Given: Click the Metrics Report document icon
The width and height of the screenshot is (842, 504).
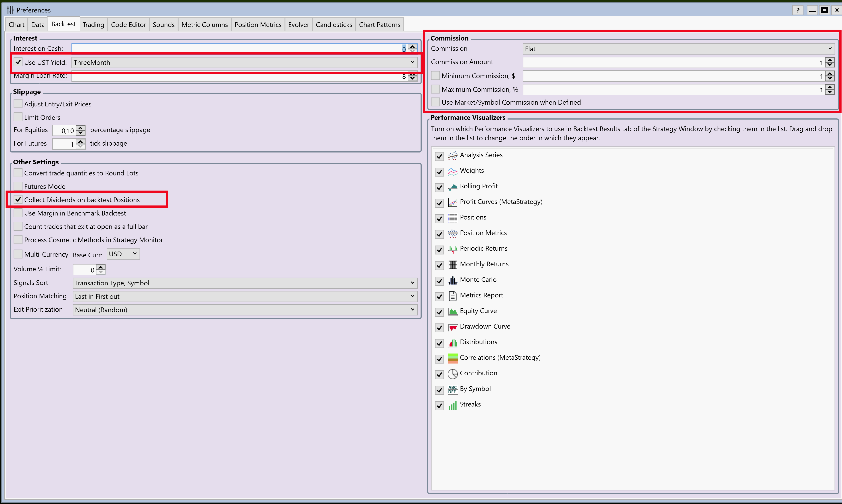Looking at the screenshot, I should 452,296.
